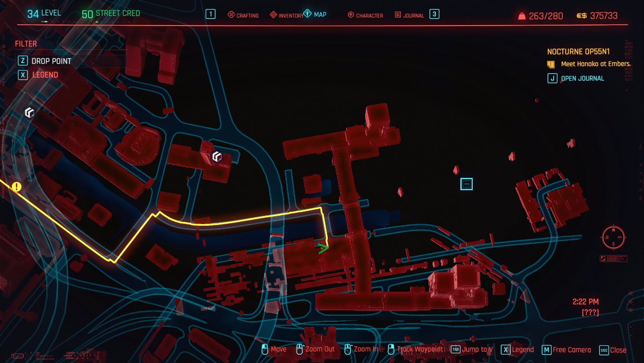Click the Crafting menu icon
Viewport: 644px width, 363px height.
(231, 15)
